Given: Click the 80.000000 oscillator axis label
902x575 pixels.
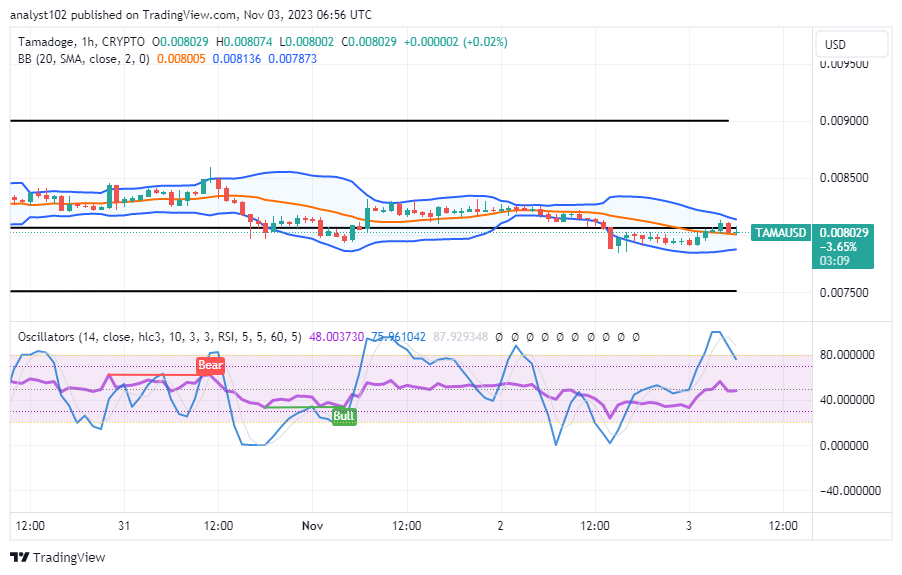Looking at the screenshot, I should click(847, 355).
